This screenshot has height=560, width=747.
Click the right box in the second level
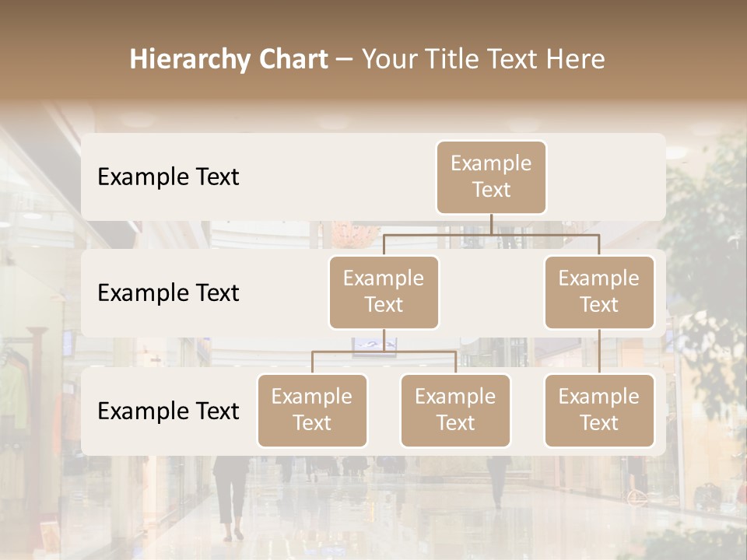599,292
